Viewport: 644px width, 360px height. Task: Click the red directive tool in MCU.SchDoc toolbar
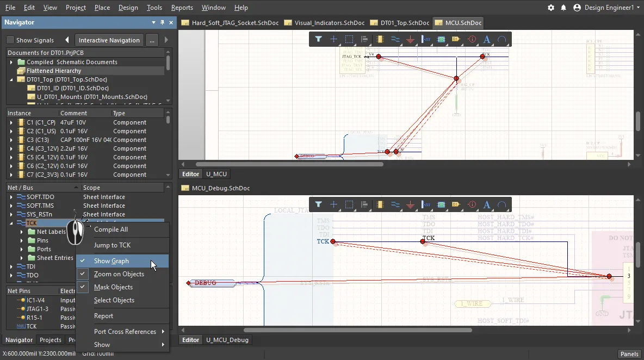[472, 39]
